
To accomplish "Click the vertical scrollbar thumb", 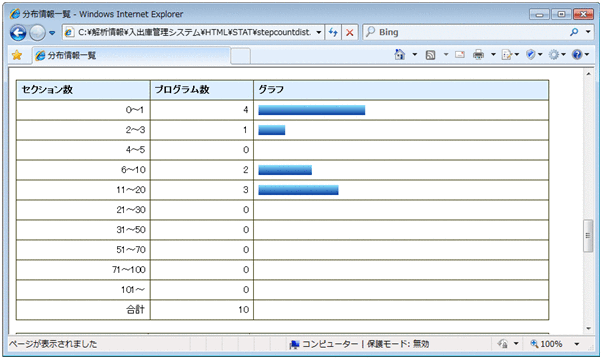I will click(588, 236).
